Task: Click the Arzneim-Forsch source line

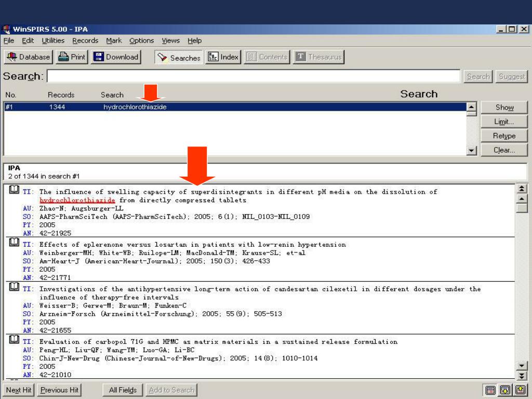Action: pos(161,314)
